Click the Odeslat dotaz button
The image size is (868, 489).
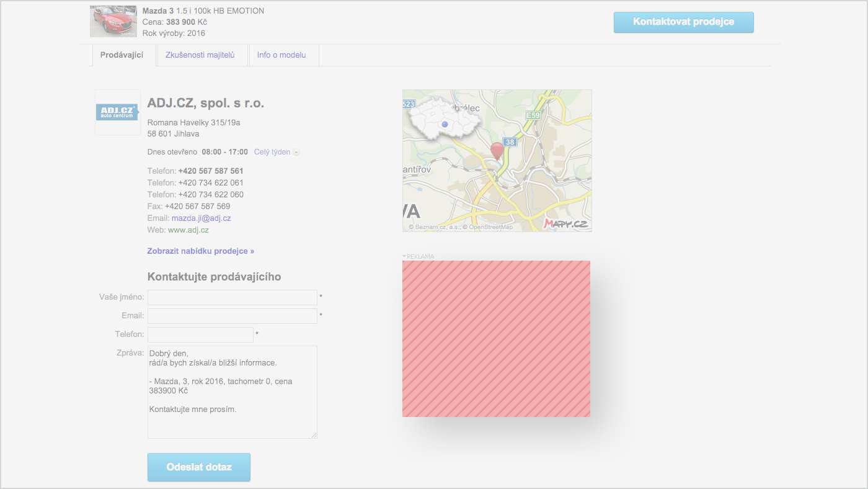pos(199,467)
